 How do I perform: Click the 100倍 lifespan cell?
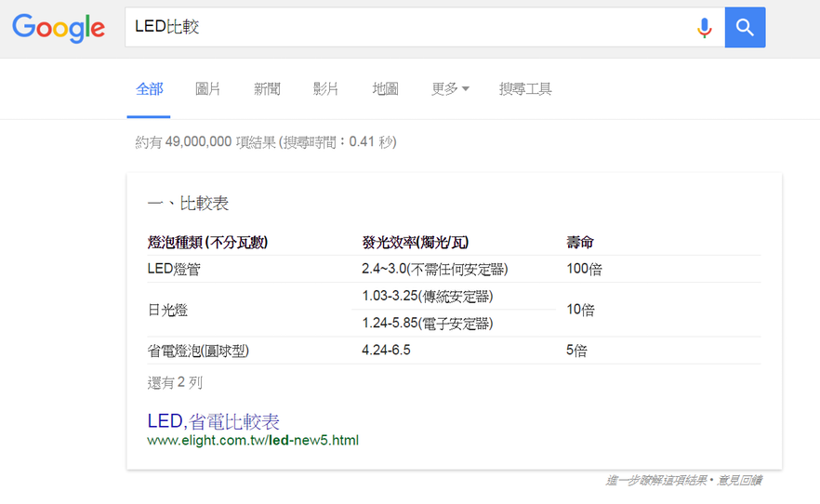click(x=584, y=270)
